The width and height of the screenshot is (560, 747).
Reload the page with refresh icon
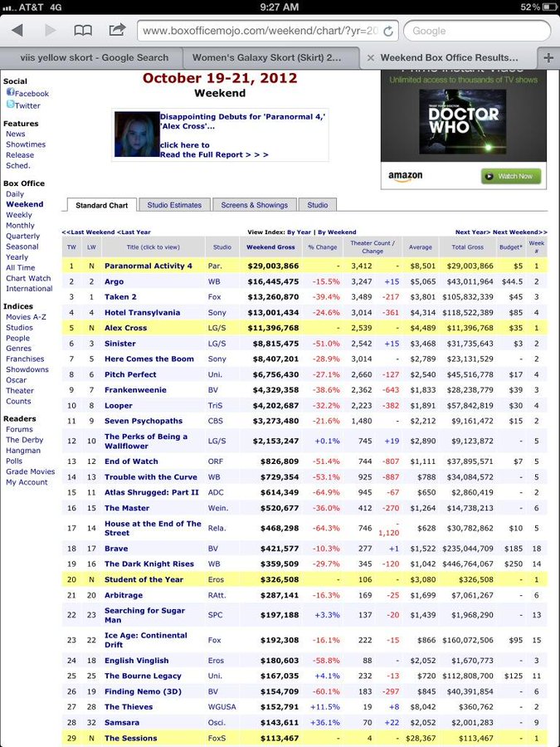point(388,32)
